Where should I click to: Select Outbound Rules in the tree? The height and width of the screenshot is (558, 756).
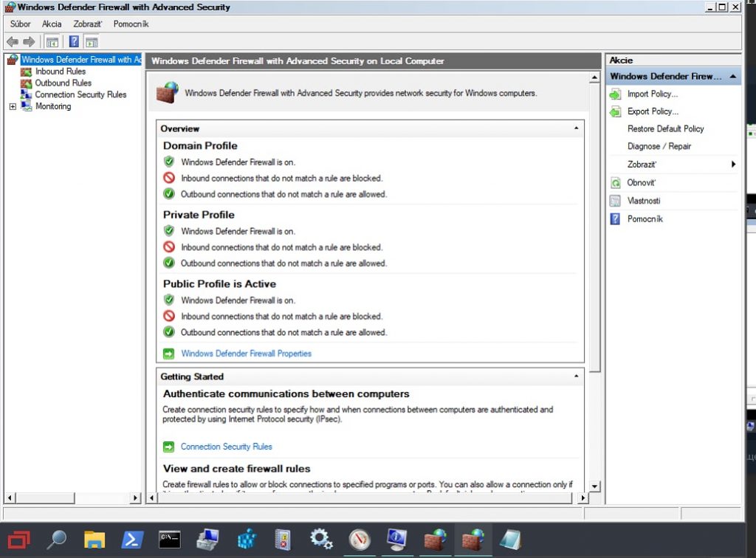(63, 83)
